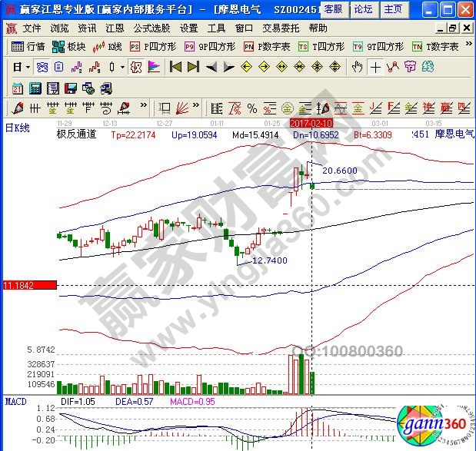Jump to first bar with the green skip-back arrow
The image size is (476, 451).
point(175,67)
